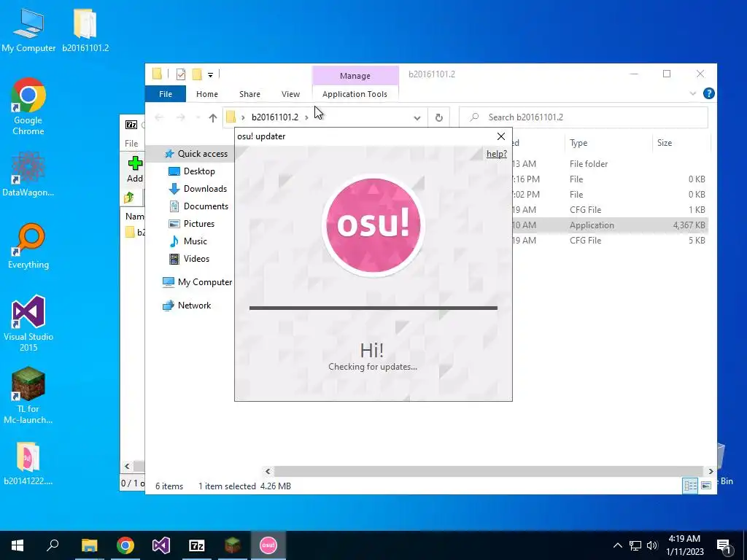The height and width of the screenshot is (560, 747).
Task: Click the Explorer horizontal scrollbar
Action: 489,472
